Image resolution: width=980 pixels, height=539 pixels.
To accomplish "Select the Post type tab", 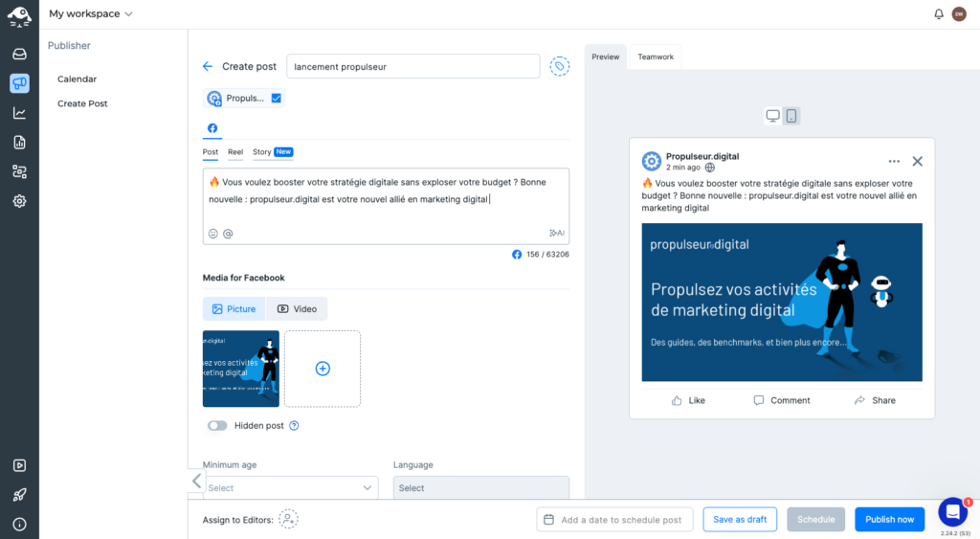I will [x=210, y=152].
